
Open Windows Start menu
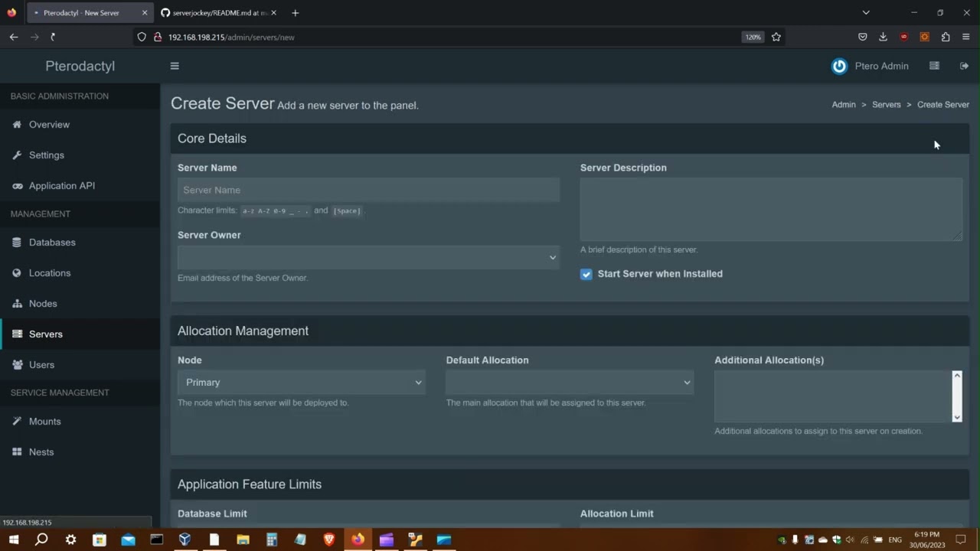[x=14, y=540]
